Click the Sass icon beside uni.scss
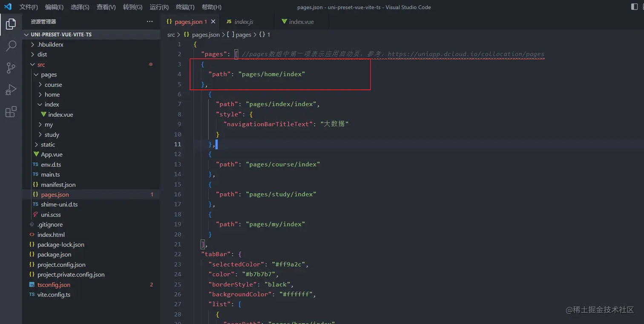 pyautogui.click(x=36, y=215)
